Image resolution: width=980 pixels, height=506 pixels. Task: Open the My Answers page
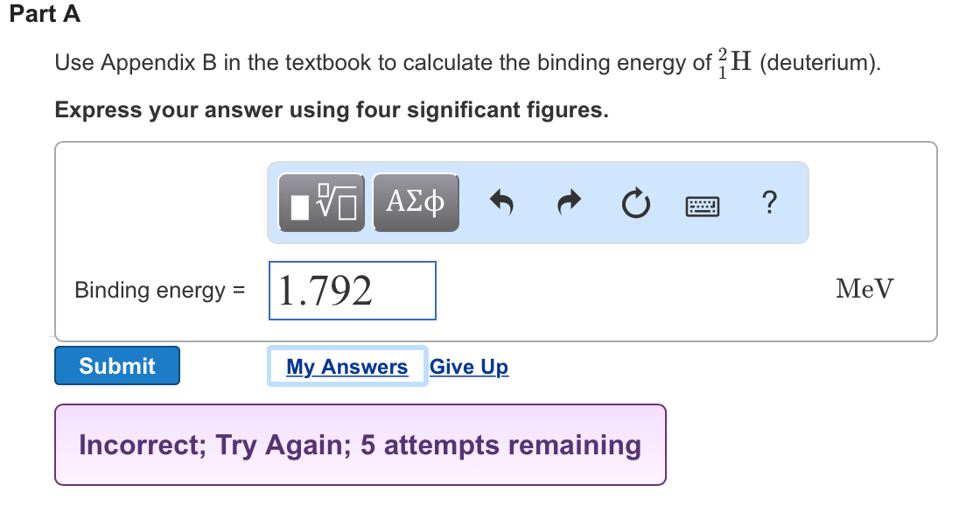(x=346, y=366)
